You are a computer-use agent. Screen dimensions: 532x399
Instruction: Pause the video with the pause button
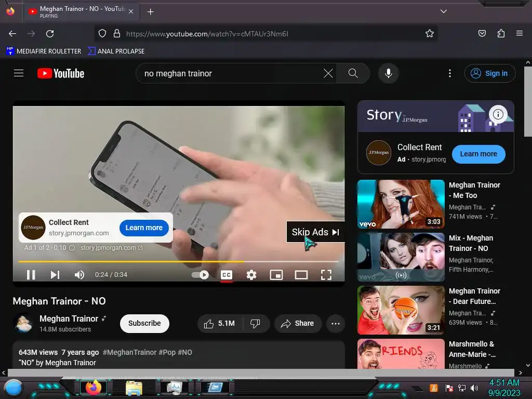pos(31,274)
